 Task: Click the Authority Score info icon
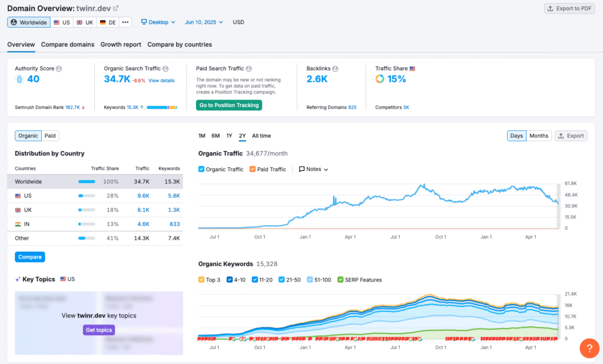click(59, 68)
